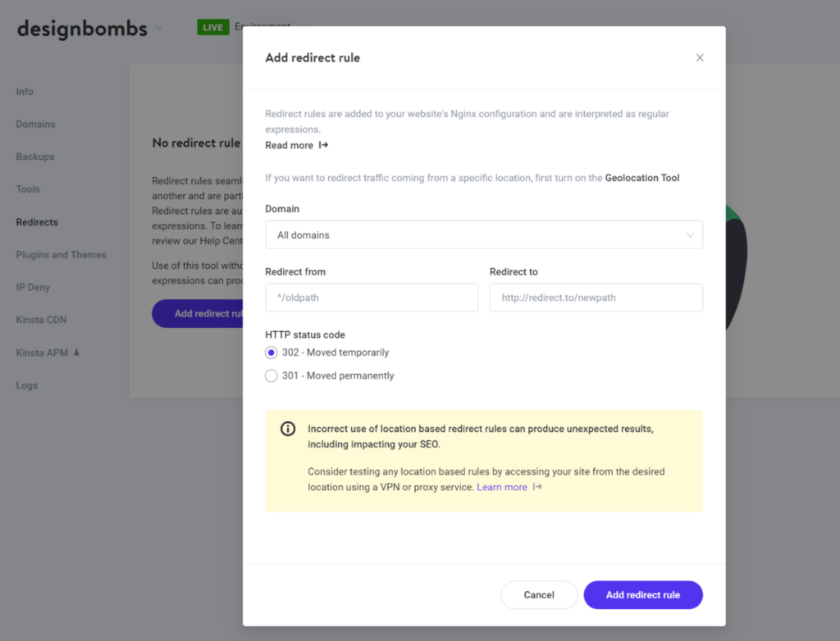Click the arrow icon beside Read more
Image resolution: width=840 pixels, height=641 pixels.
tap(323, 145)
